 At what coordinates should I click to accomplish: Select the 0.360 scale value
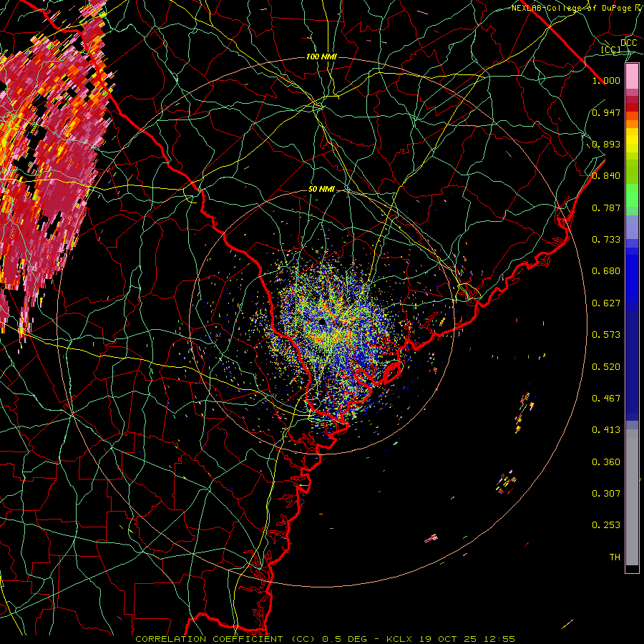(x=606, y=462)
